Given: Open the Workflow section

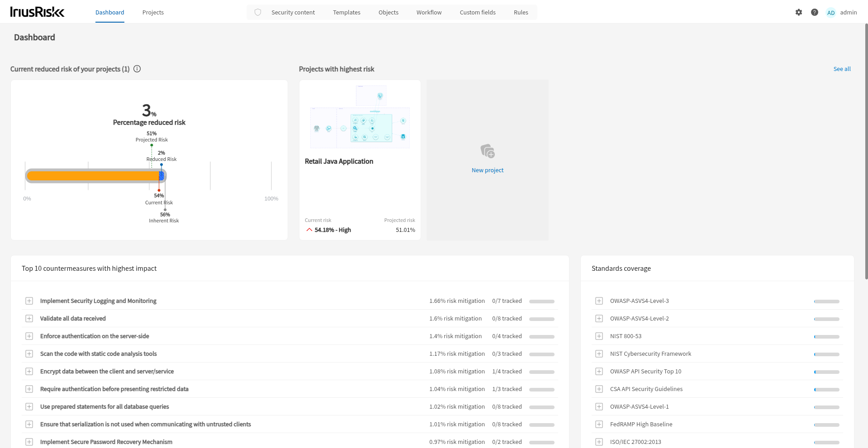Looking at the screenshot, I should 429,12.
